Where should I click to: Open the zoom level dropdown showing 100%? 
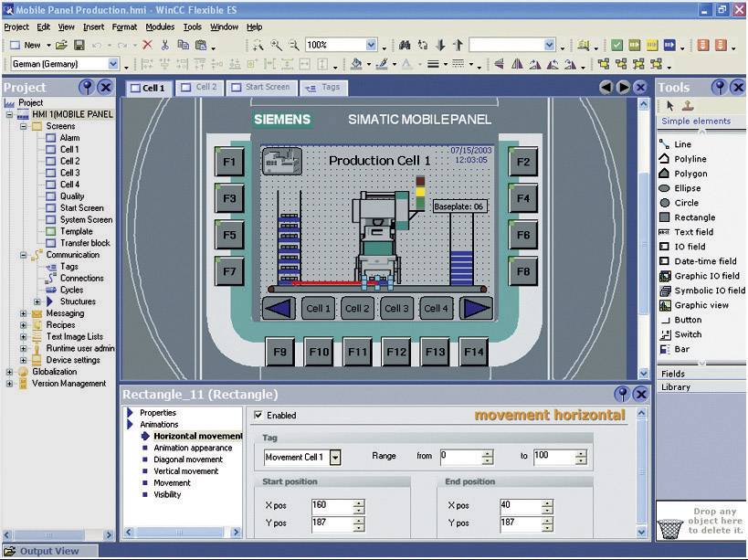click(372, 43)
